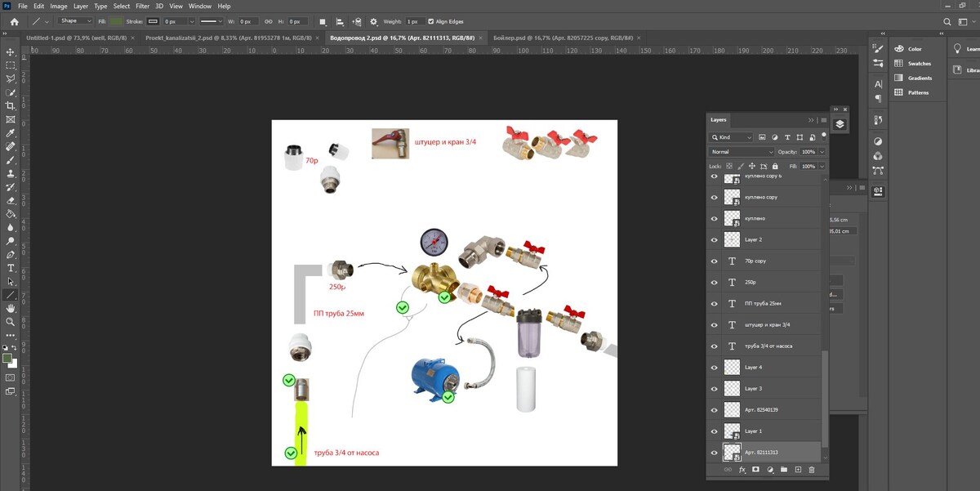Viewport: 980px width, 491px height.
Task: Open the Kind filter dropdown in Layers
Action: tap(732, 137)
